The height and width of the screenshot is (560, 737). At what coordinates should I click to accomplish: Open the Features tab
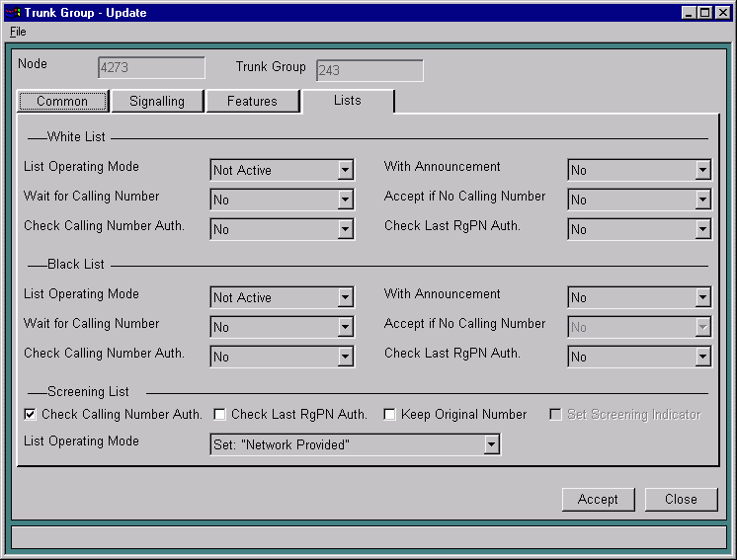pyautogui.click(x=252, y=101)
